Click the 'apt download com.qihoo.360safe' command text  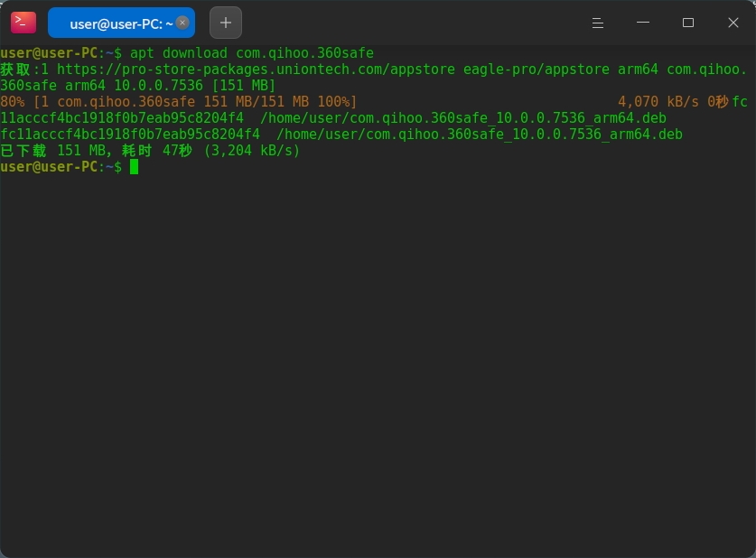(x=252, y=53)
